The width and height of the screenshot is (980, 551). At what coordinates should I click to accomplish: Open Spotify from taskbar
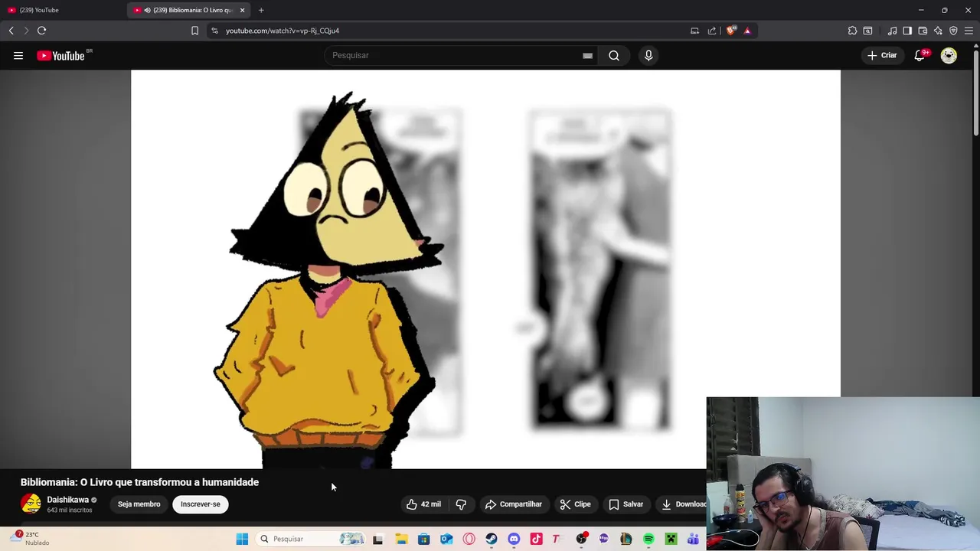click(x=648, y=540)
